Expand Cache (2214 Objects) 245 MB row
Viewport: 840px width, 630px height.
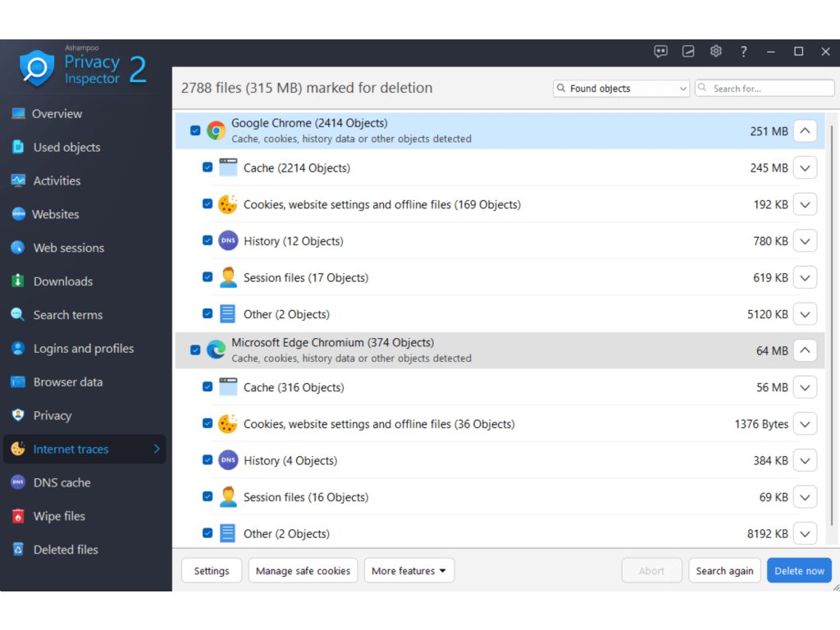click(805, 167)
